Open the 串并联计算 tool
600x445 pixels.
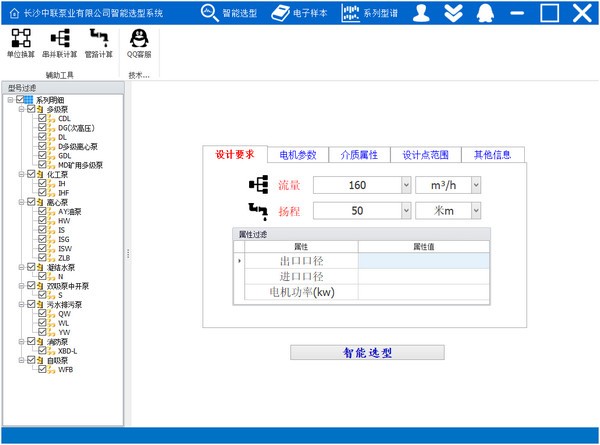coord(60,43)
